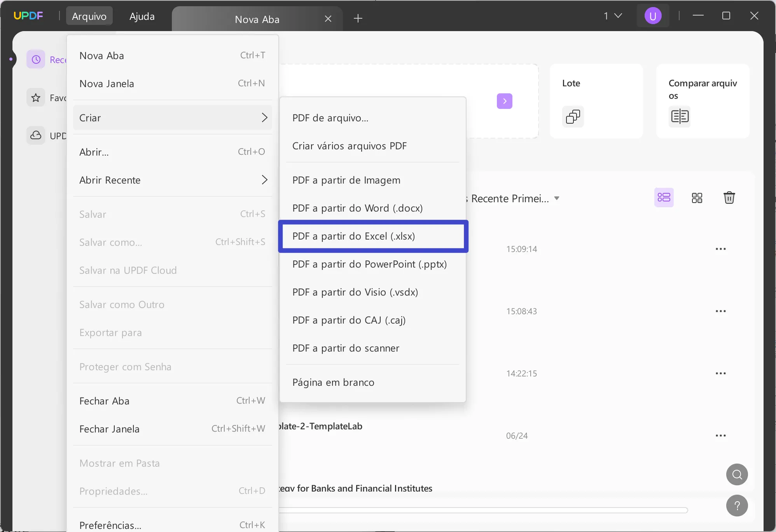Image resolution: width=776 pixels, height=532 pixels.
Task: Open the Ajuda menu
Action: (142, 16)
